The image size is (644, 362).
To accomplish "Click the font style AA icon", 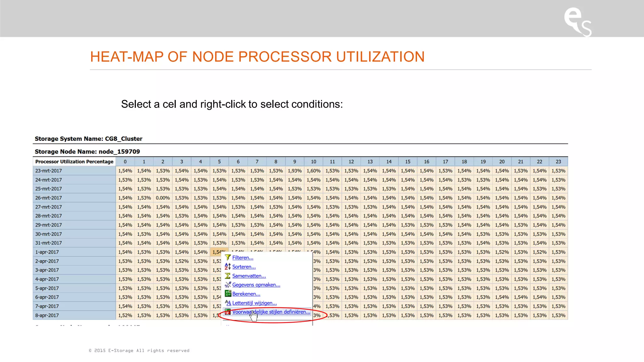I will [x=228, y=303].
